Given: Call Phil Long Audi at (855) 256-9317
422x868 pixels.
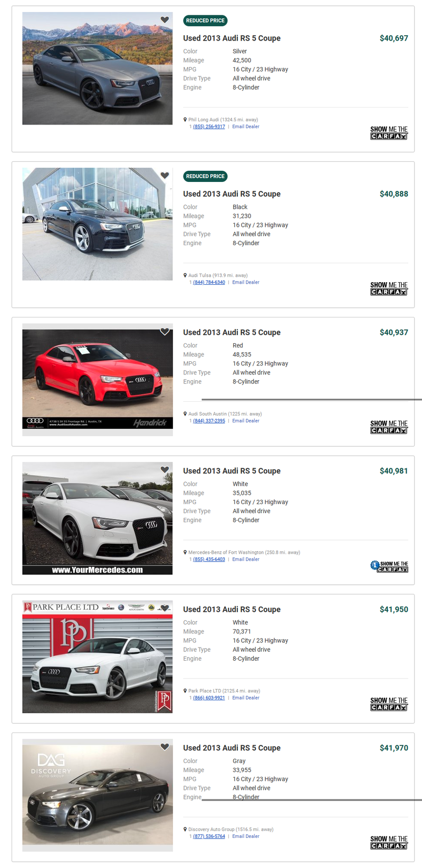Looking at the screenshot, I should [209, 127].
